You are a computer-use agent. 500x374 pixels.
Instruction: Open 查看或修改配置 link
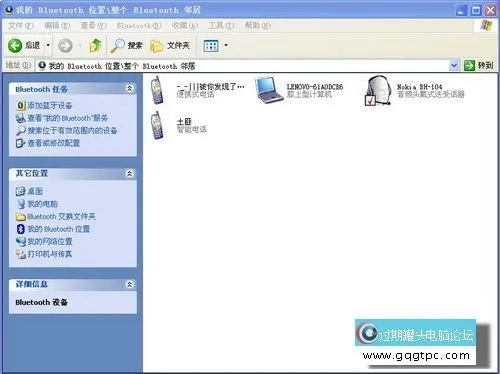point(54,143)
